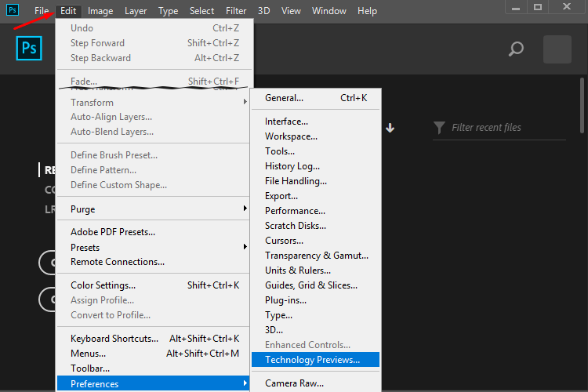Click the sort down-arrow icon
Image resolution: width=588 pixels, height=392 pixels.
click(390, 128)
